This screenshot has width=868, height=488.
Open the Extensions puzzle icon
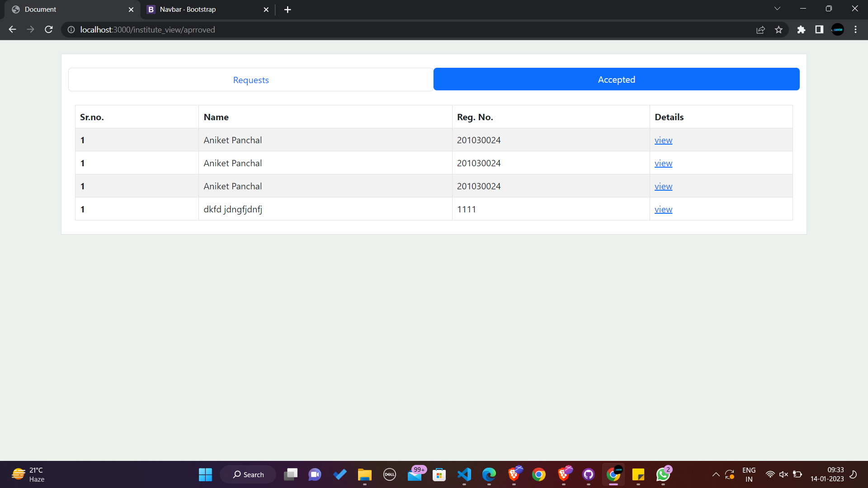pyautogui.click(x=801, y=29)
